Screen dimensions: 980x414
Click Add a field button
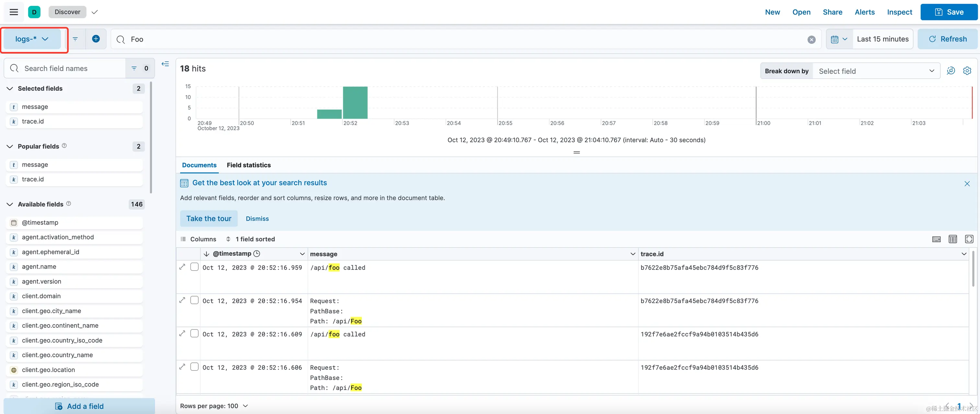[79, 406]
